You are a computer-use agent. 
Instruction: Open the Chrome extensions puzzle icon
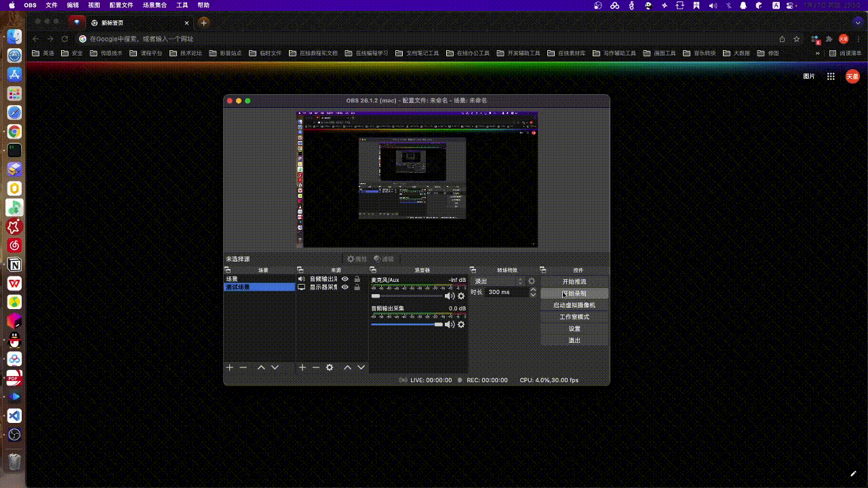(829, 39)
